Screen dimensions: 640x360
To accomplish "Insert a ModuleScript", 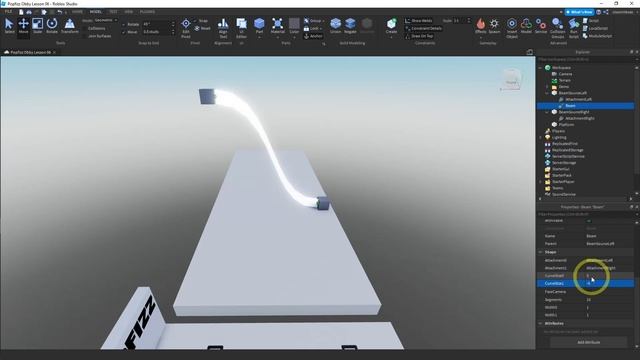I will coord(597,36).
